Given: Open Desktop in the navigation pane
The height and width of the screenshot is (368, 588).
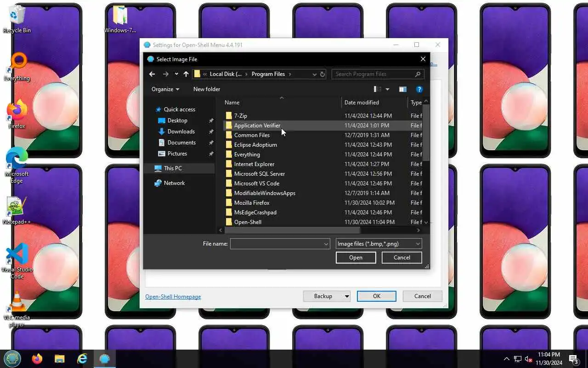Looking at the screenshot, I should [177, 121].
